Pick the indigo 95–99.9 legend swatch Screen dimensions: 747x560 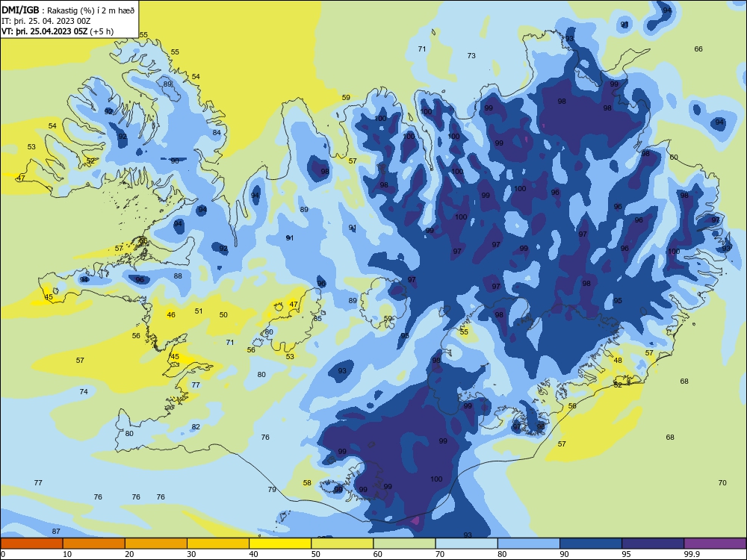coord(653,544)
